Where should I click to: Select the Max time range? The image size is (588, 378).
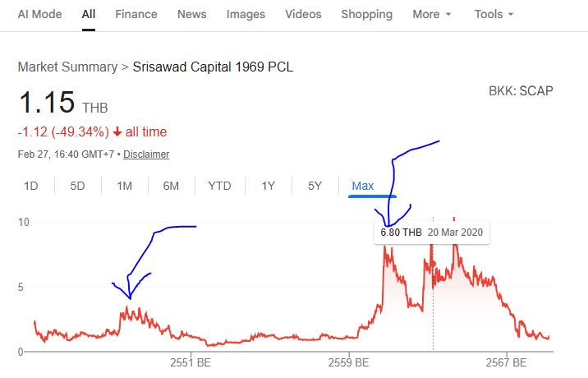(x=362, y=186)
